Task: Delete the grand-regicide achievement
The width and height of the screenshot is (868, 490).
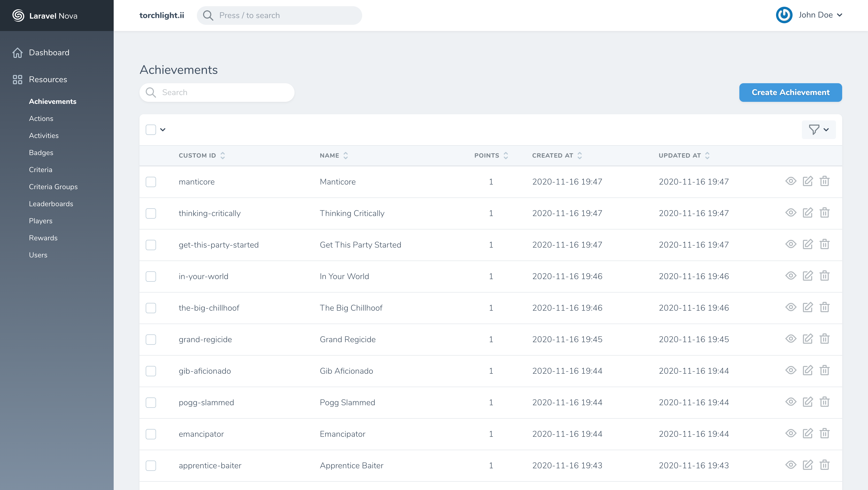Action: [825, 339]
